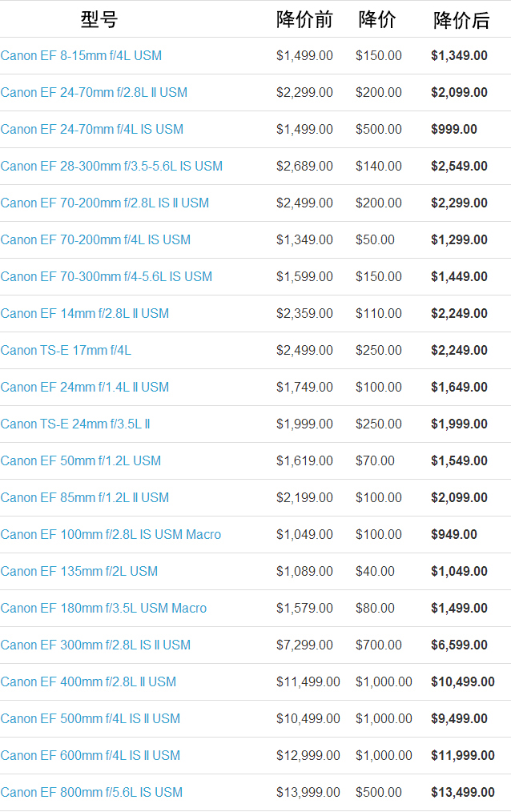Viewport: 511px width, 812px height.
Task: Open Canon EF 100mm f/2.8L IS USM Macro
Action: pos(111,535)
